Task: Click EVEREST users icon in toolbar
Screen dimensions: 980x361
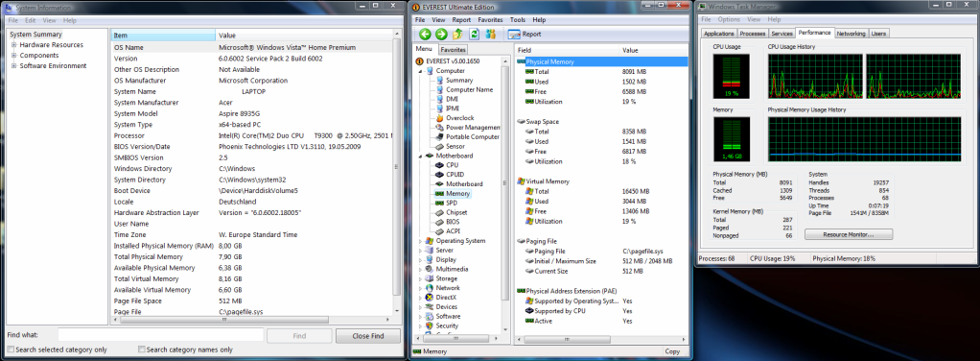Action: (x=491, y=34)
